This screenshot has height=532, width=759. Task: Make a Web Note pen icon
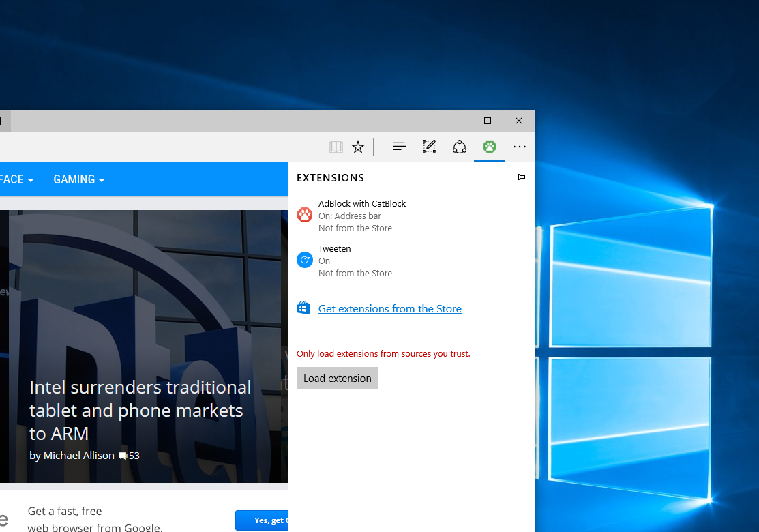click(x=430, y=146)
